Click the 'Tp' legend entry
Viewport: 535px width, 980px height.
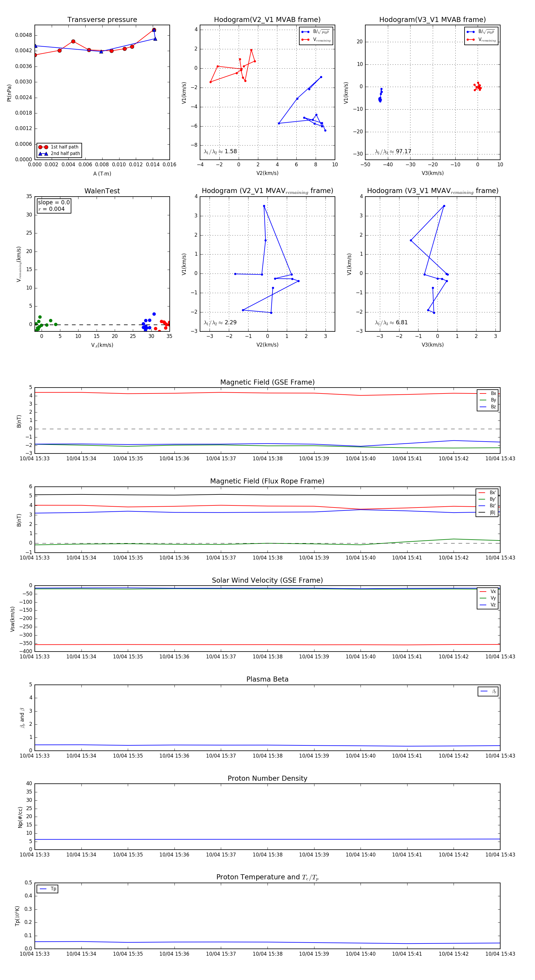coord(48,889)
